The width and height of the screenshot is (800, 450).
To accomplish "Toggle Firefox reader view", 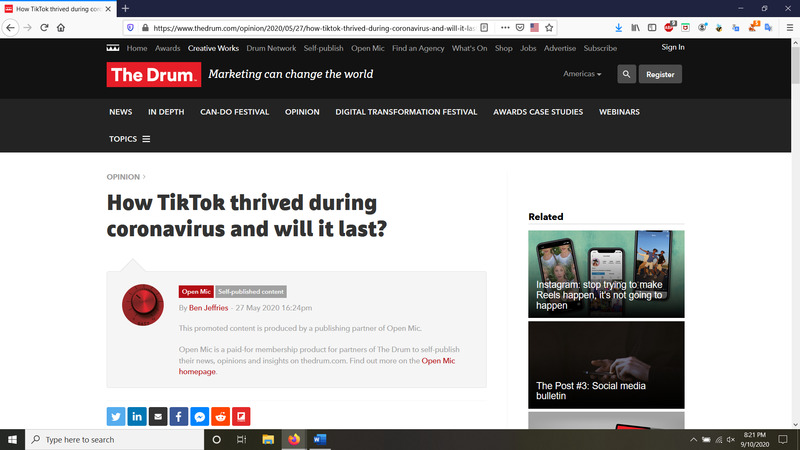I will click(485, 28).
